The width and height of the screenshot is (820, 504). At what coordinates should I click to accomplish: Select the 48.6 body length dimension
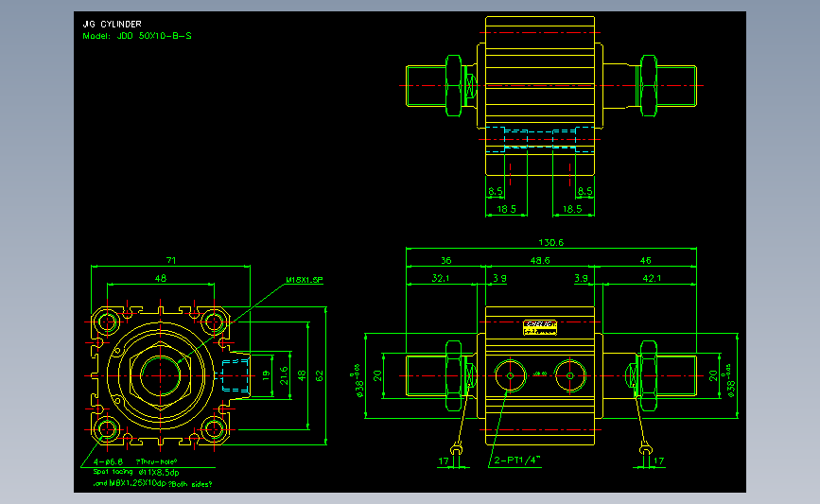coord(540,260)
